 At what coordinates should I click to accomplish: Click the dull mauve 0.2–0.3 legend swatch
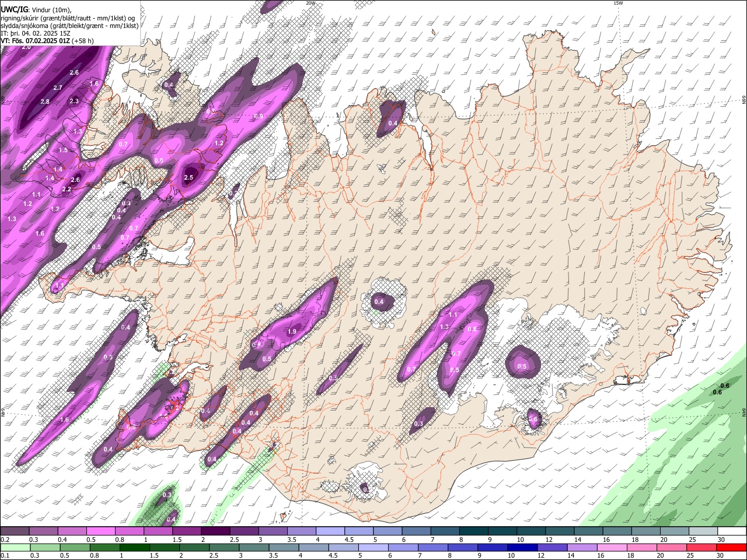[x=15, y=531]
